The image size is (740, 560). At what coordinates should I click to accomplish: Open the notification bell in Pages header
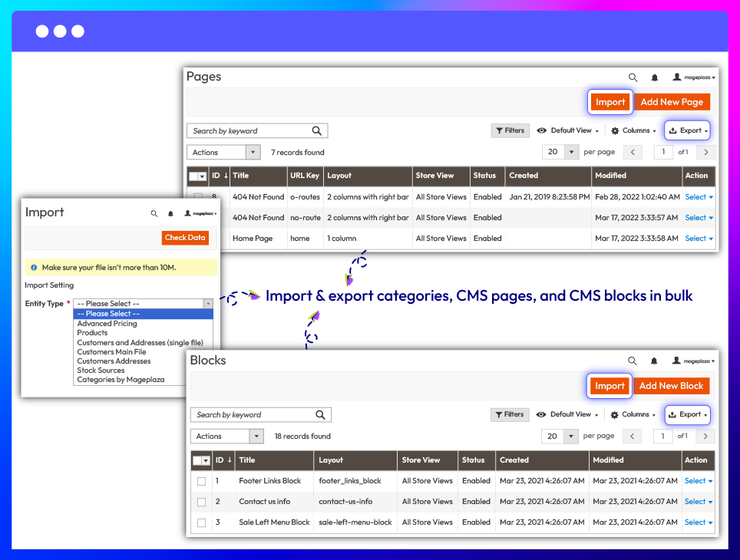point(654,77)
